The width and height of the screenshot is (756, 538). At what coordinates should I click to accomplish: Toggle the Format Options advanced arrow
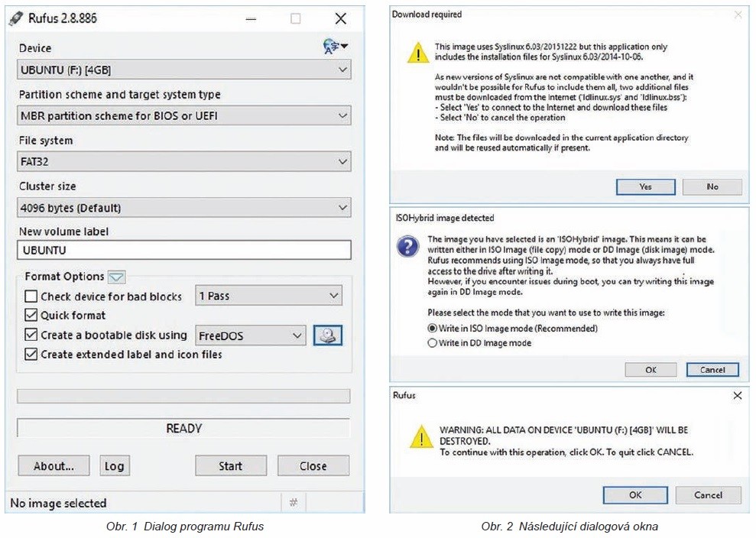117,277
